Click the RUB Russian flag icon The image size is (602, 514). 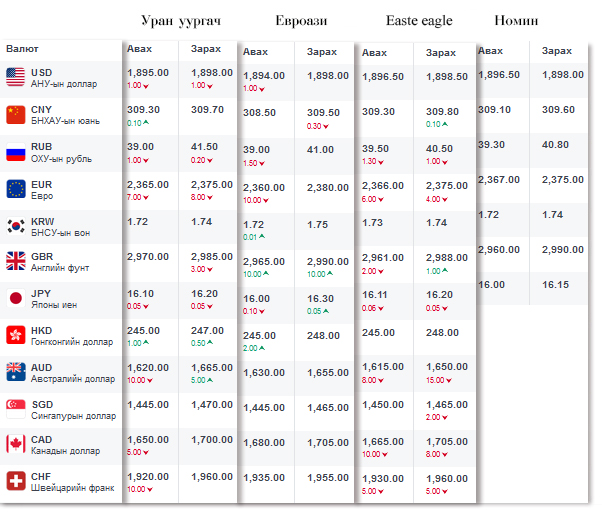(x=15, y=151)
